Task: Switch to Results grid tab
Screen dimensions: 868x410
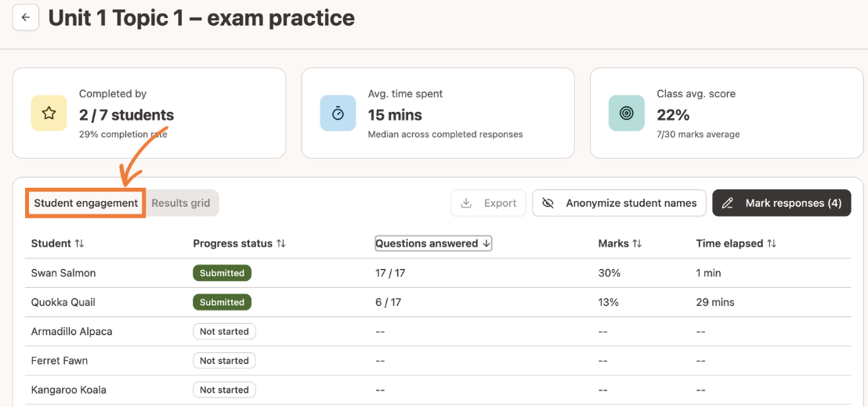Action: pos(181,203)
